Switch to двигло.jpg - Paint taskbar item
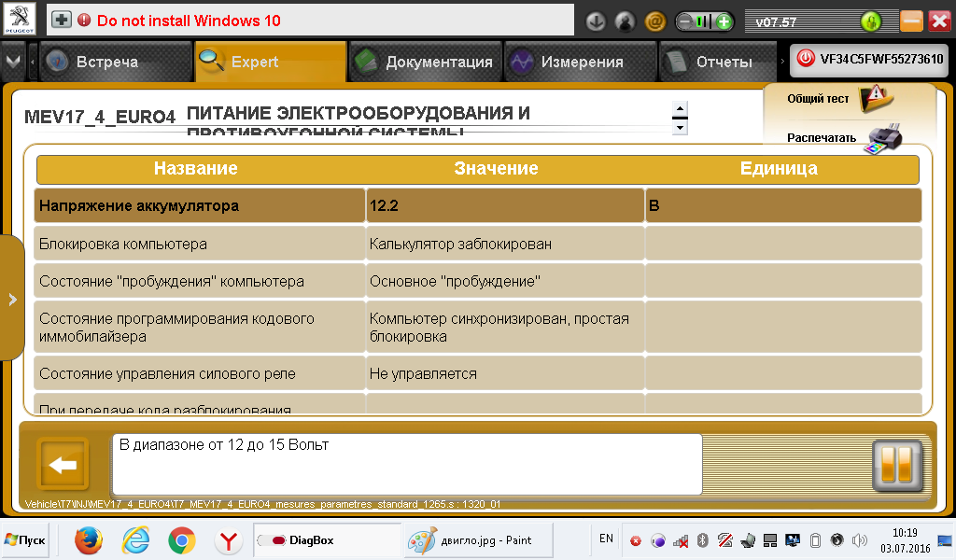The height and width of the screenshot is (560, 956). (x=478, y=539)
